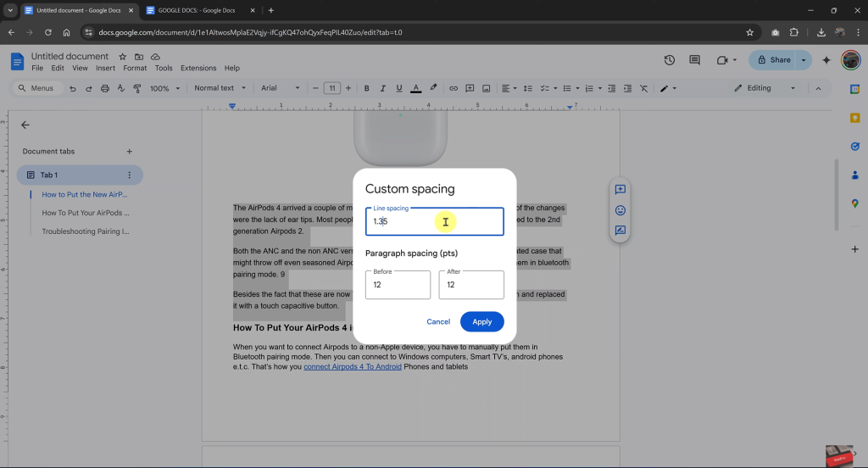This screenshot has width=868, height=468.
Task: Click Apply in Custom spacing dialog
Action: coord(481,322)
